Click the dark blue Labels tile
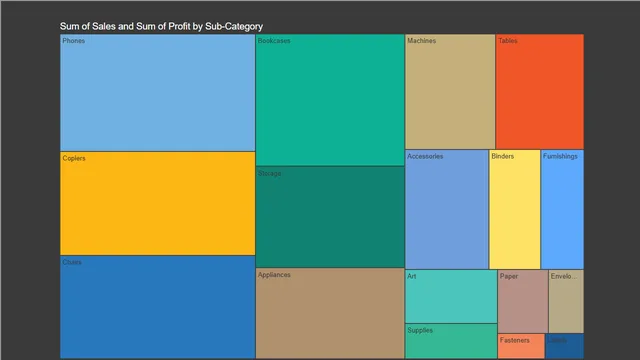Viewport: 640px width, 360px height. click(564, 346)
